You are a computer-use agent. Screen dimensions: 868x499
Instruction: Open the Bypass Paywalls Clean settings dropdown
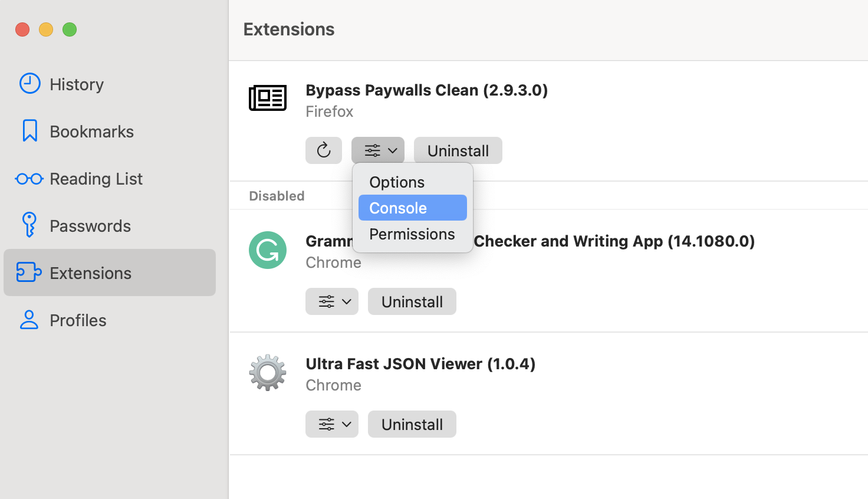coord(378,150)
